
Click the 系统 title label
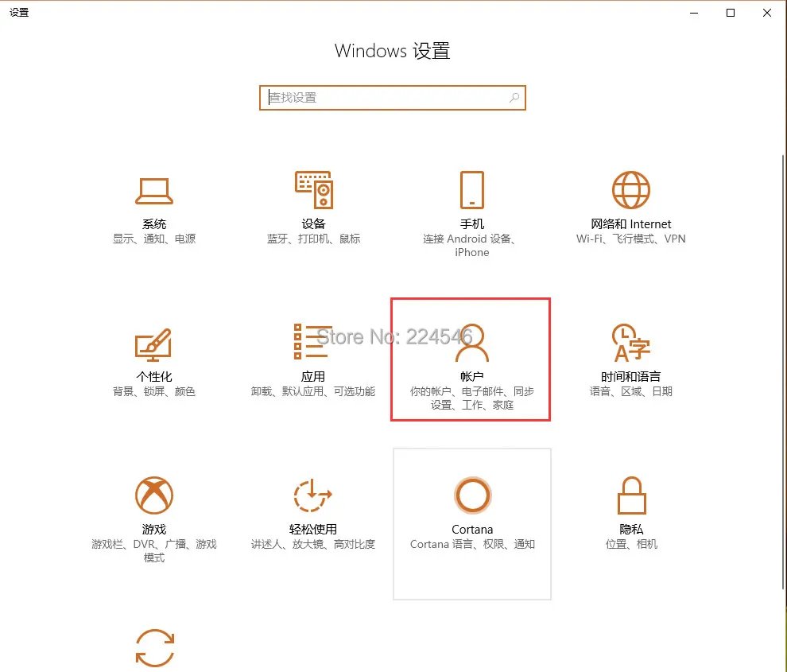pyautogui.click(x=154, y=224)
